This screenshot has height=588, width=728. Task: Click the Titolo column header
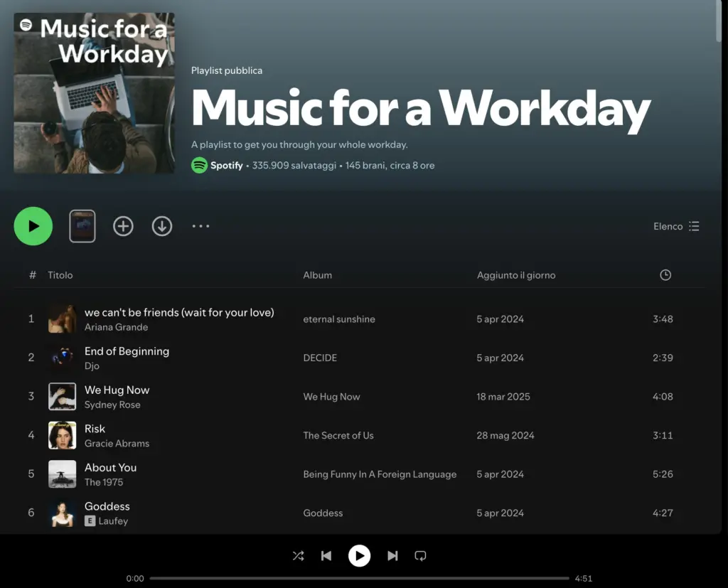click(x=60, y=275)
